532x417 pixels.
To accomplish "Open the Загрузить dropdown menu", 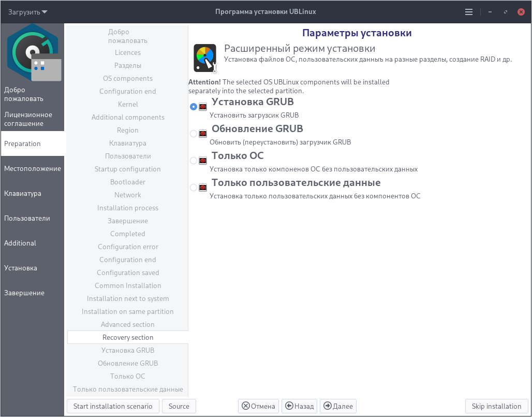I will [28, 12].
